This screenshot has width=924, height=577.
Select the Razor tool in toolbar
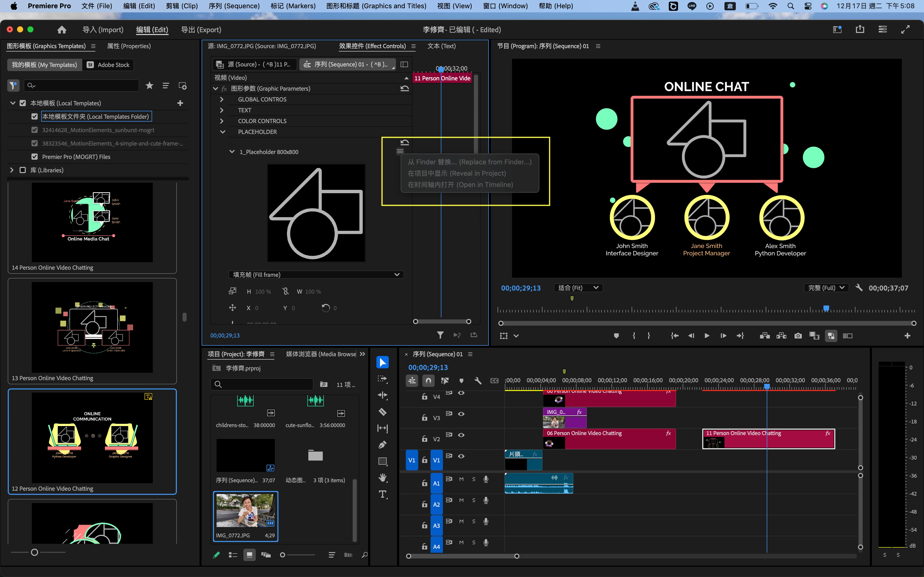[382, 412]
